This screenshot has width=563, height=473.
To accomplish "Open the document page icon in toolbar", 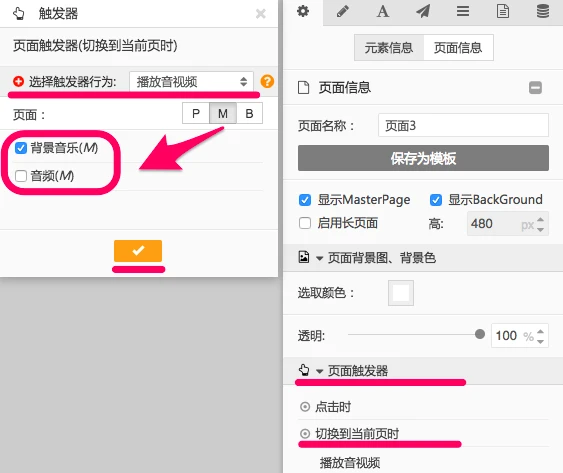I will click(503, 11).
